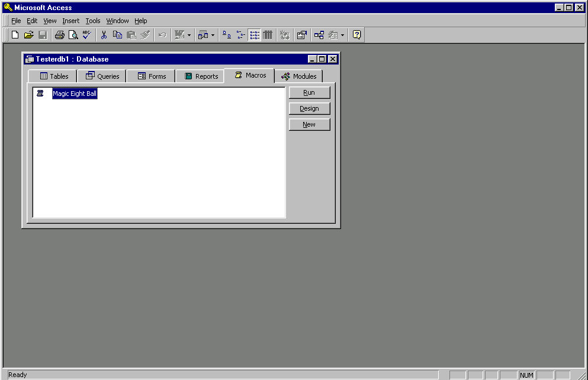
Task: Open the Insert menu
Action: (71, 21)
